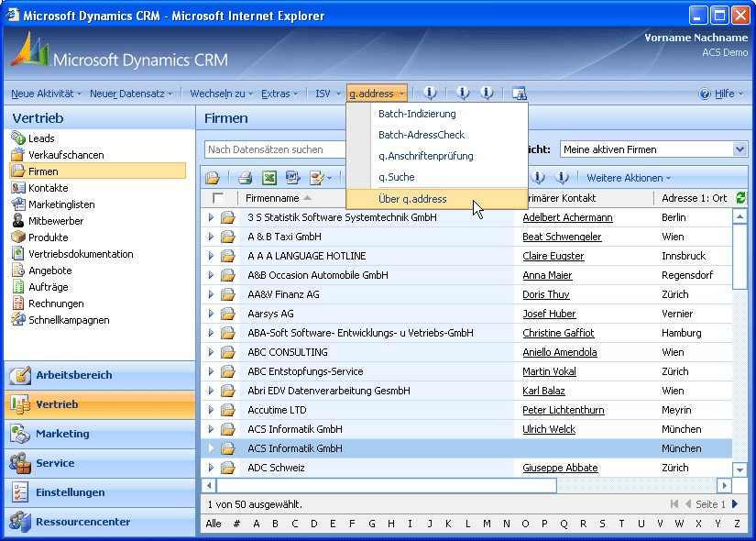Expand the Accutime LTD row

[x=211, y=410]
